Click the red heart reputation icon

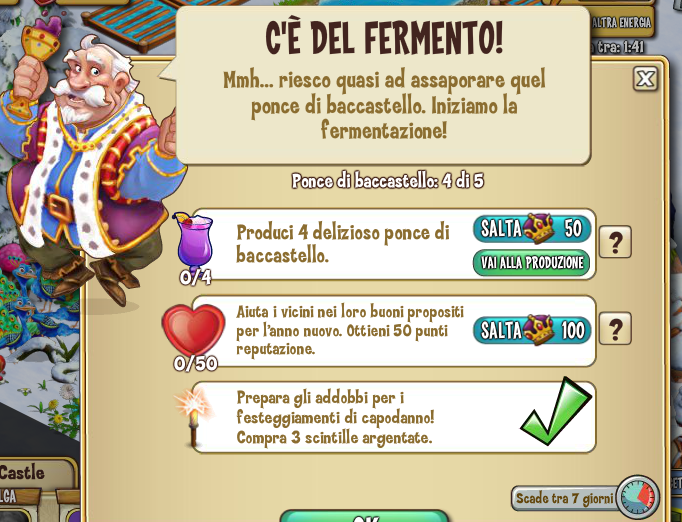click(194, 331)
